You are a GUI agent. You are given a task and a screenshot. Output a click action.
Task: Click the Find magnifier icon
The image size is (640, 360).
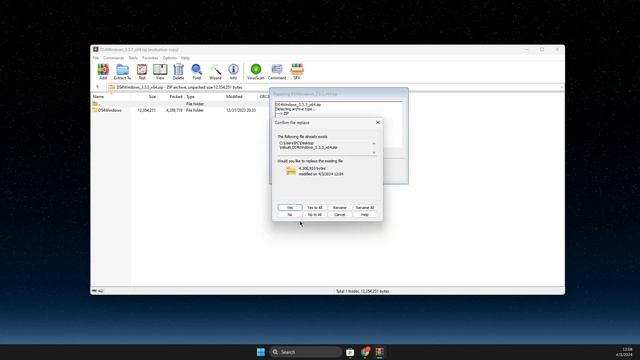coord(197,72)
